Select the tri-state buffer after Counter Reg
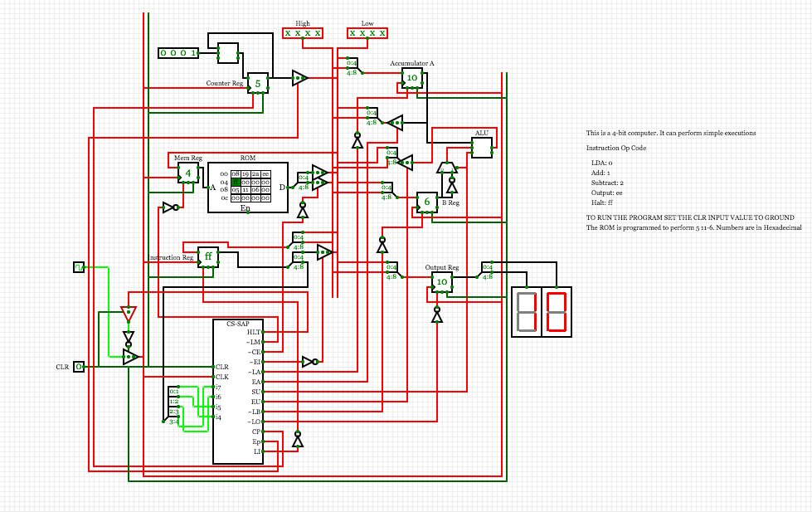Image resolution: width=812 pixels, height=512 pixels. 300,78
